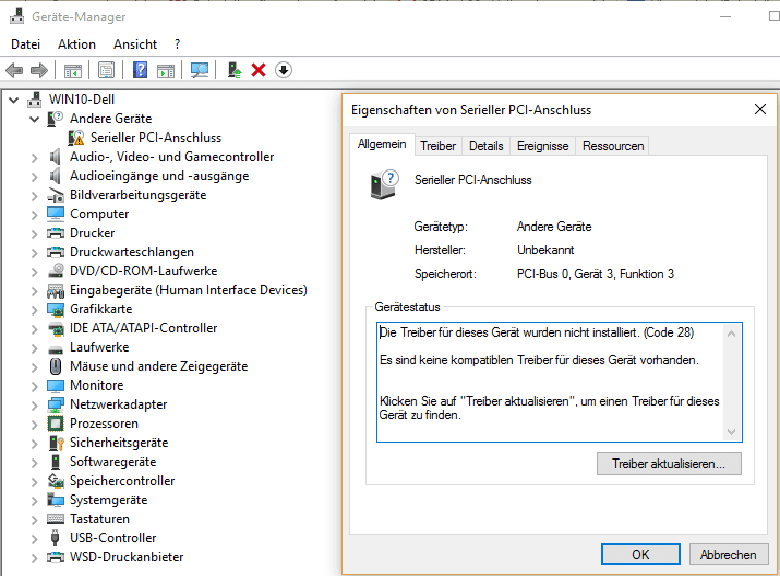Expand the Druckwarteschlangen category
This screenshot has width=780, height=576.
pos(34,253)
